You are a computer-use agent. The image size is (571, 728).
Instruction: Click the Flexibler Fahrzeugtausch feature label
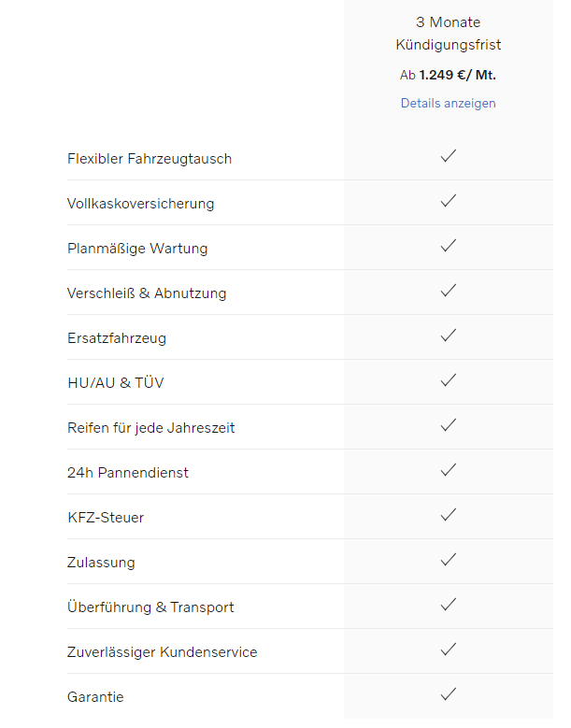tap(150, 159)
